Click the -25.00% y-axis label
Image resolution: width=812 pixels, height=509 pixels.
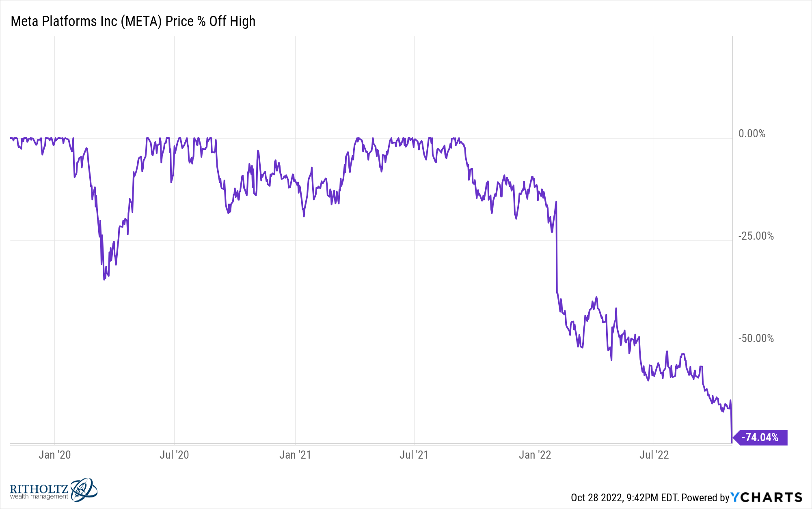point(756,236)
